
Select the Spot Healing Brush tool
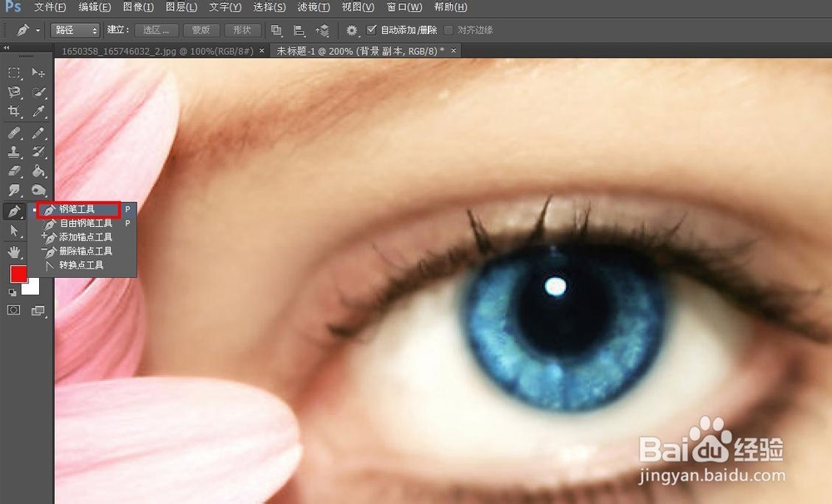tap(13, 131)
